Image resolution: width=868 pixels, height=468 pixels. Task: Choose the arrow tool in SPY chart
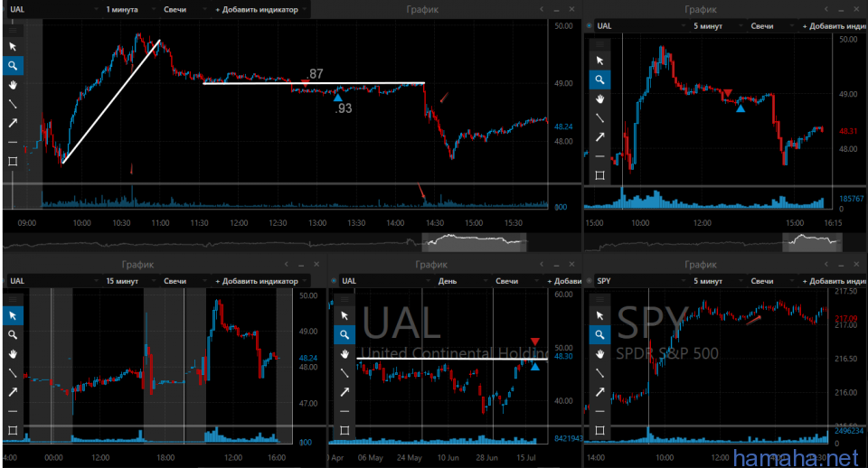(599, 392)
